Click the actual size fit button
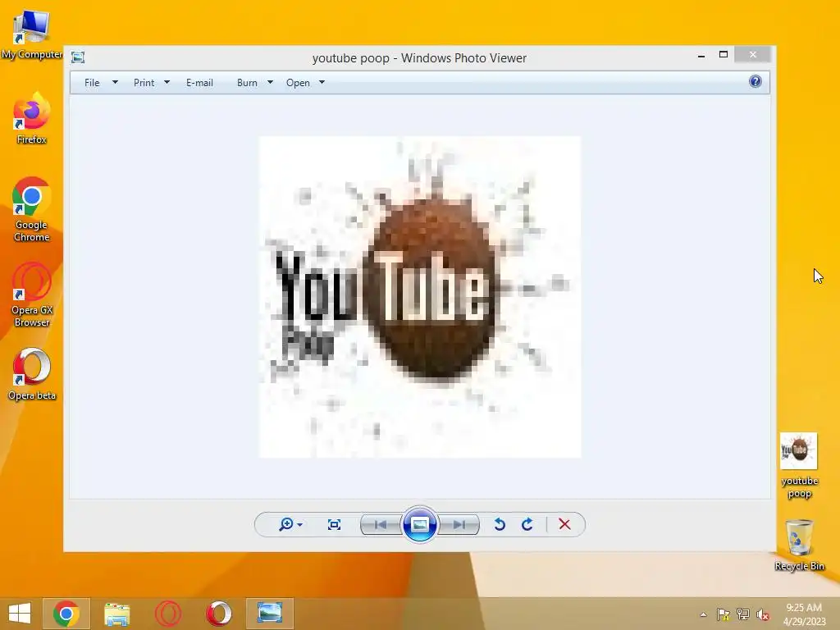Viewport: 840px width, 630px height. point(335,524)
